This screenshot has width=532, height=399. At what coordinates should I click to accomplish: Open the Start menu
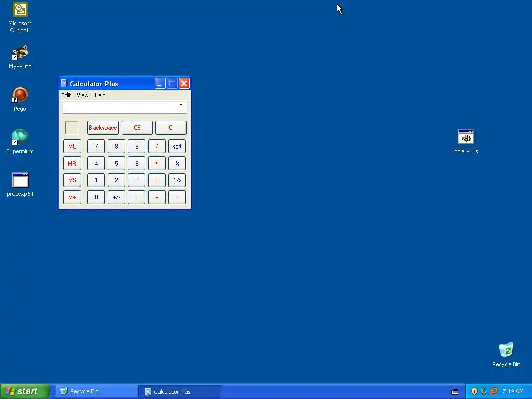25,391
